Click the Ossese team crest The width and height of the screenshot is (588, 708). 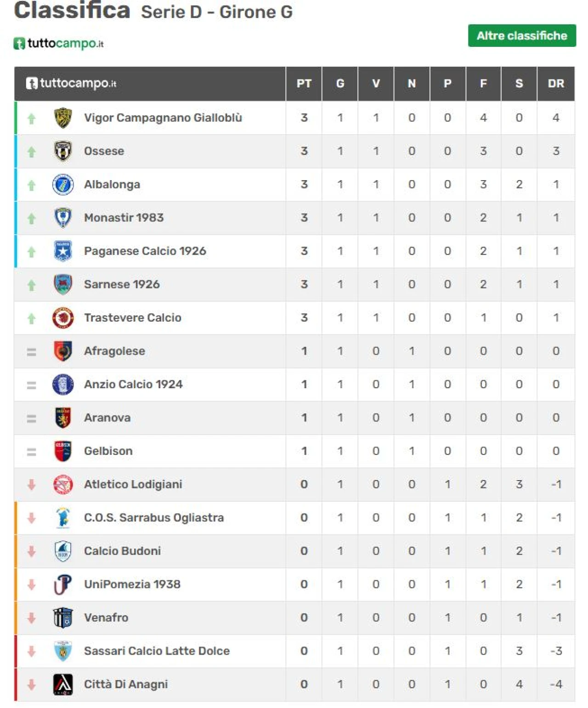pyautogui.click(x=63, y=151)
